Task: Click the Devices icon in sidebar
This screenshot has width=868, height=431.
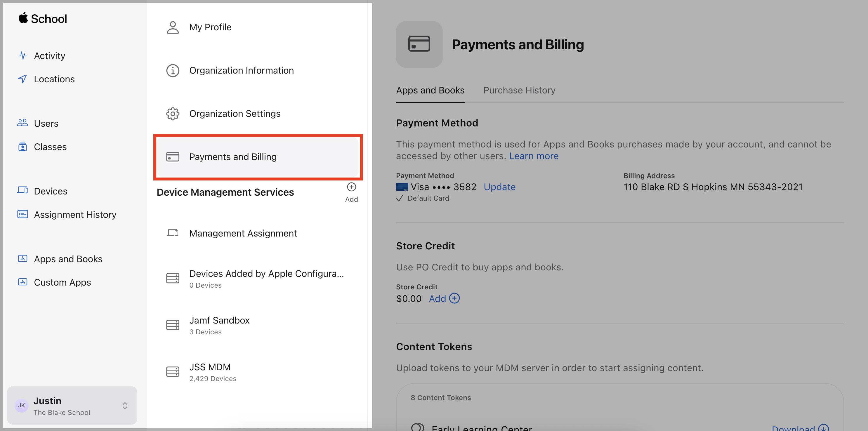Action: click(x=22, y=190)
